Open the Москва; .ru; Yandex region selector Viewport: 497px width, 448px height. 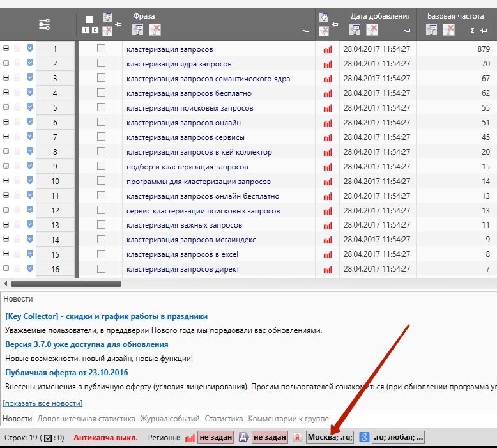(x=330, y=437)
